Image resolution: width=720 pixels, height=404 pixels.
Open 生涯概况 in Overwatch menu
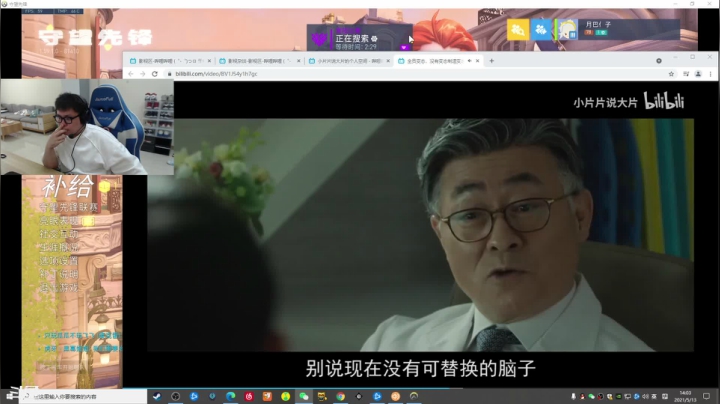click(x=59, y=247)
